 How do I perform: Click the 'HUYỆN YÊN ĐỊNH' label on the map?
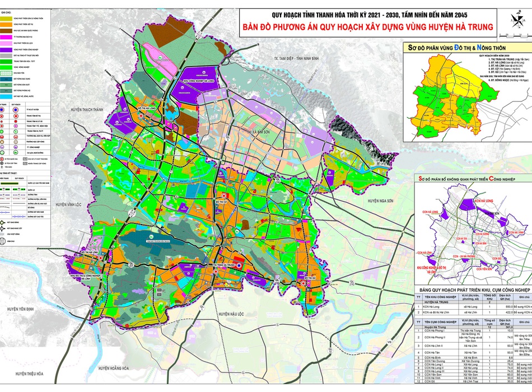click(21, 309)
